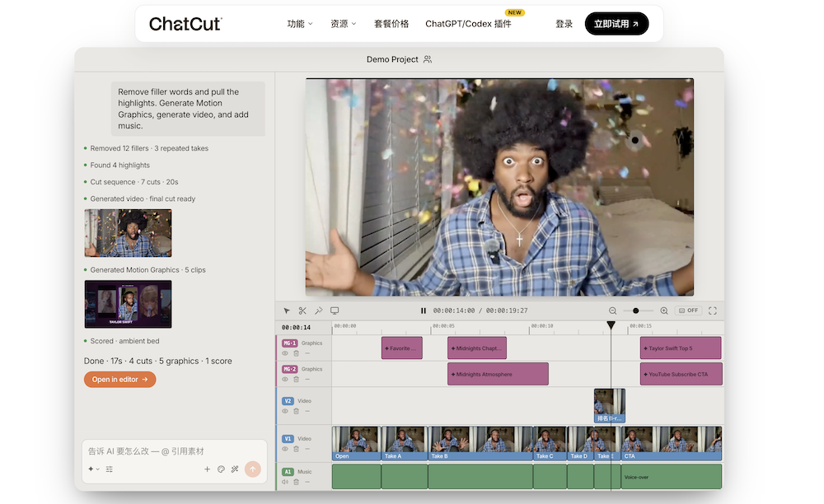Select the Midnights Chapt... clip on MG-1
Viewport: 824px width, 504px height.
tap(477, 348)
